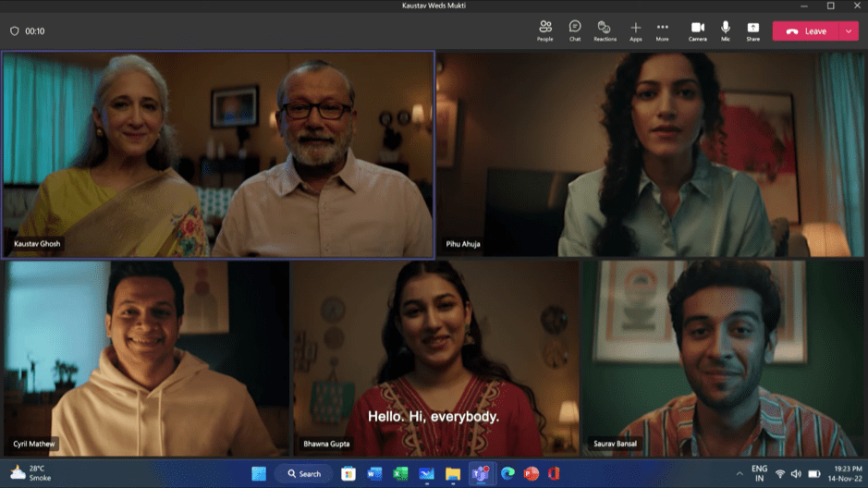
Task: Open the Windows Start menu
Action: (x=259, y=473)
